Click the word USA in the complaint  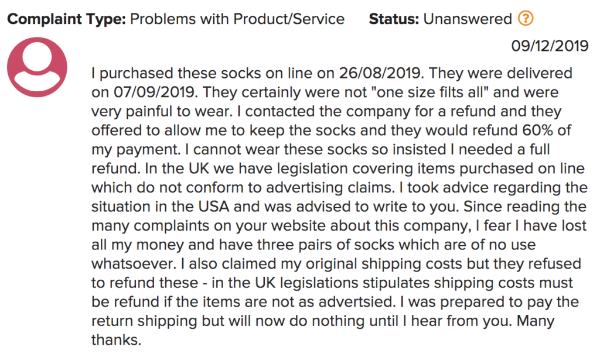pos(213,207)
